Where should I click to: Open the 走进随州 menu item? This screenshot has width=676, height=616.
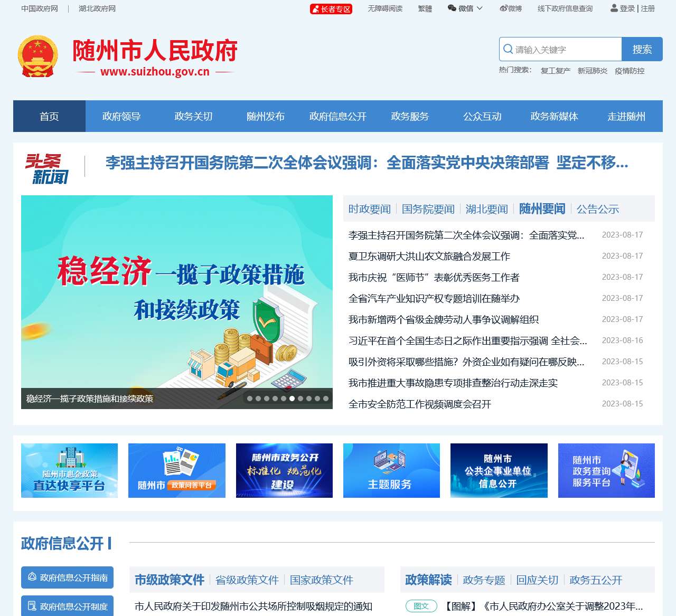626,116
